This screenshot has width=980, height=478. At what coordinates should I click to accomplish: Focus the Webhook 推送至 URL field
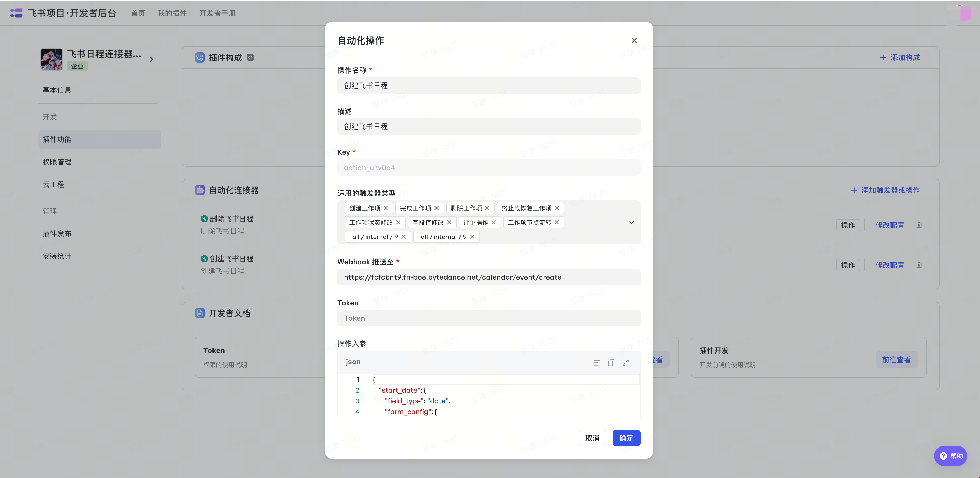click(x=488, y=277)
